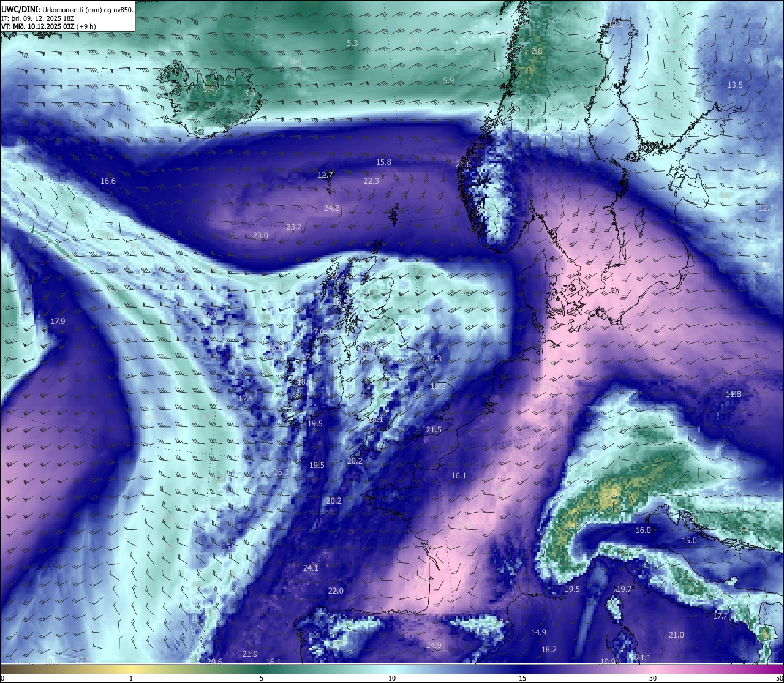Click the 5 tick on the color scale
The image size is (784, 683).
click(262, 677)
